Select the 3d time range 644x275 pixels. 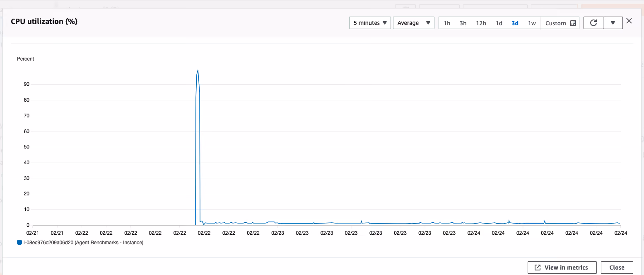(x=515, y=23)
